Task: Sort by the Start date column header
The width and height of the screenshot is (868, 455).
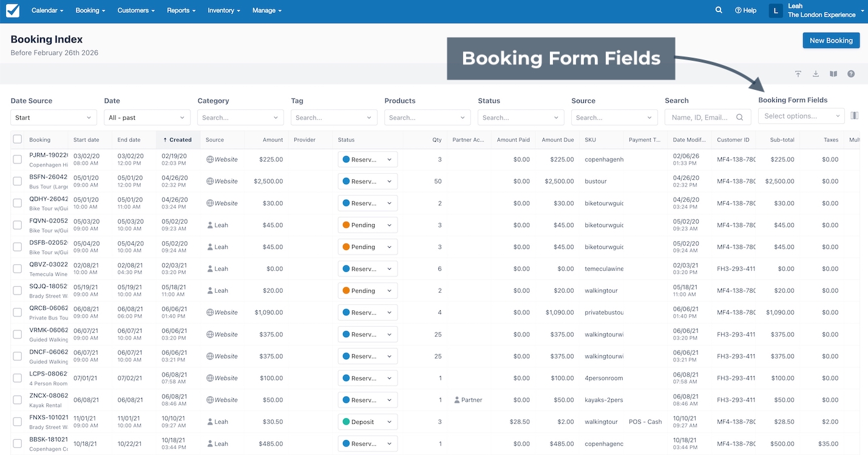Action: tap(86, 140)
